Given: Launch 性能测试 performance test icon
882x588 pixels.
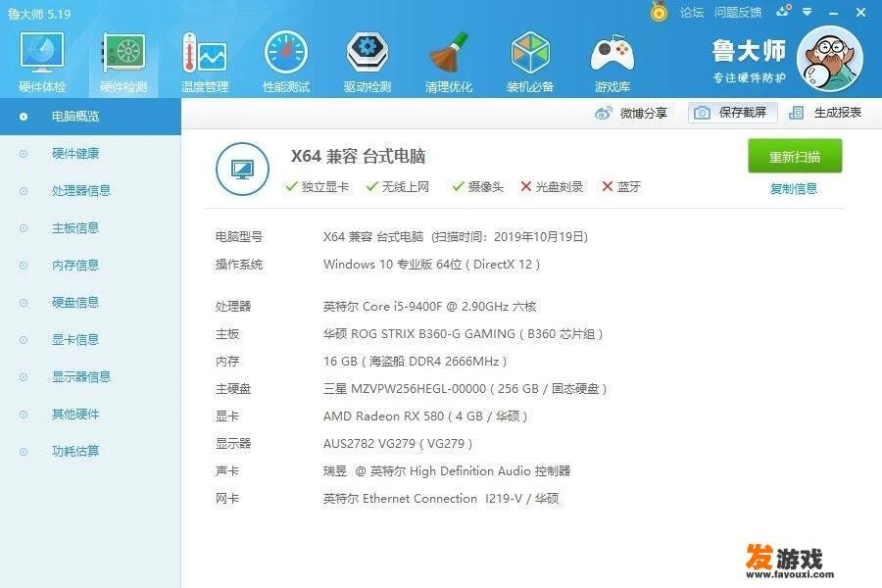Looking at the screenshot, I should coord(286,53).
